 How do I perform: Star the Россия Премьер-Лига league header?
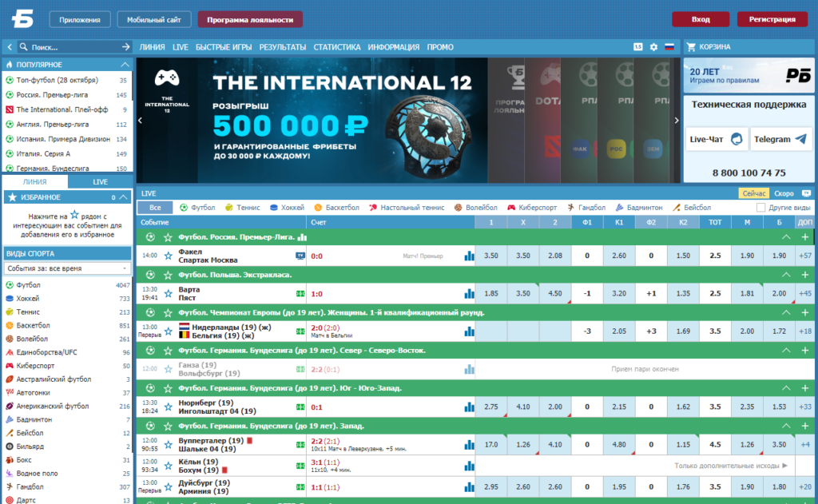(x=168, y=237)
